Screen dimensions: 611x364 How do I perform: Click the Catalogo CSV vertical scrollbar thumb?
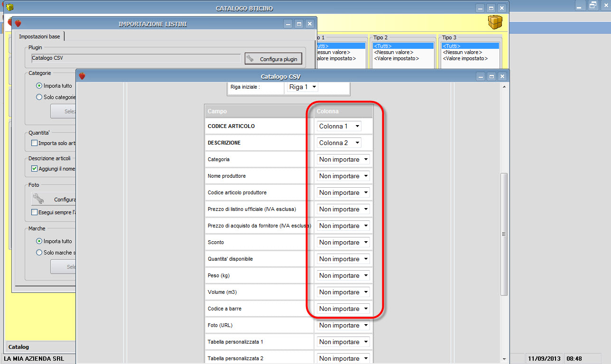(504, 234)
